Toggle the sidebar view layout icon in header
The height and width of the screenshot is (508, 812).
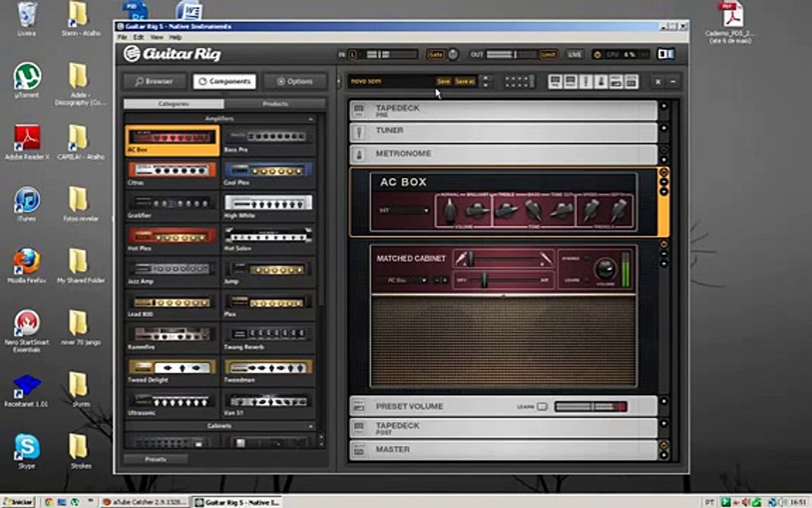click(x=666, y=54)
